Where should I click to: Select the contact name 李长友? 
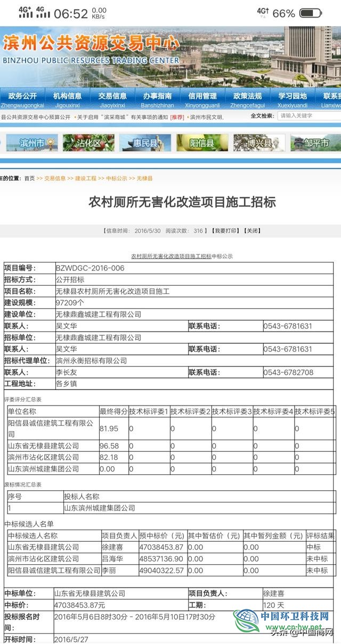(67, 373)
